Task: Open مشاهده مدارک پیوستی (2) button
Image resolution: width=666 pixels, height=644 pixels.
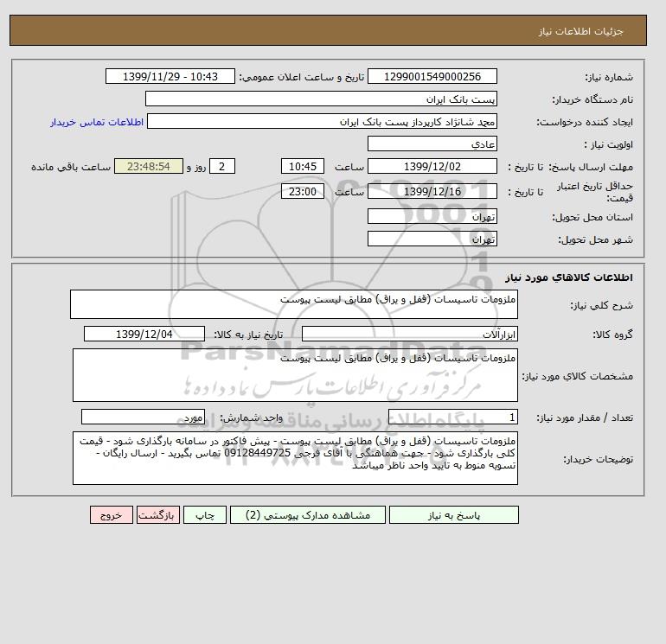Action: [308, 515]
